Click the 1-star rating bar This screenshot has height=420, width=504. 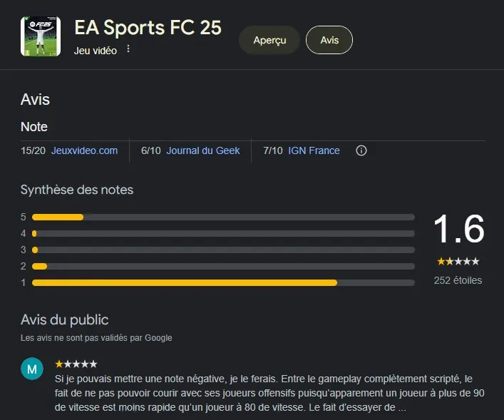point(223,282)
